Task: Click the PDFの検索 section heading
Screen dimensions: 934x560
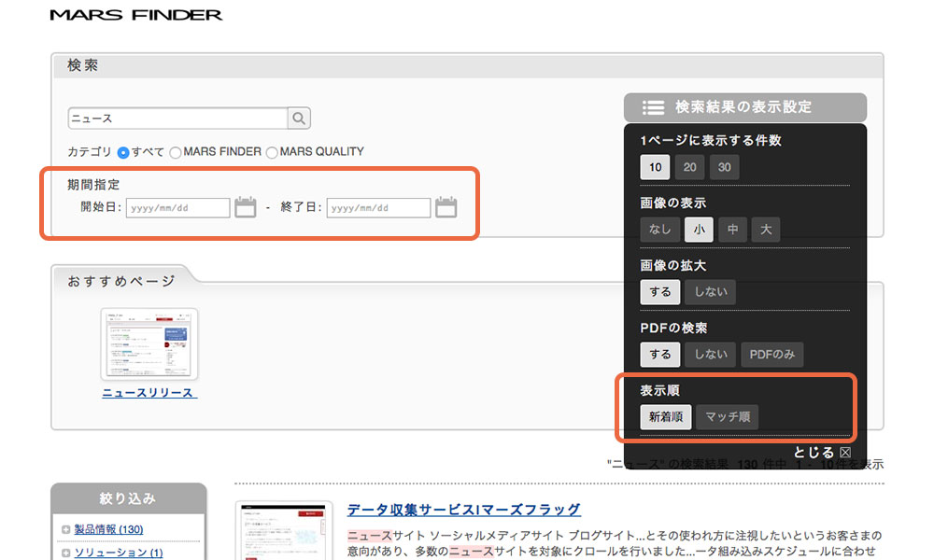Action: click(x=673, y=328)
